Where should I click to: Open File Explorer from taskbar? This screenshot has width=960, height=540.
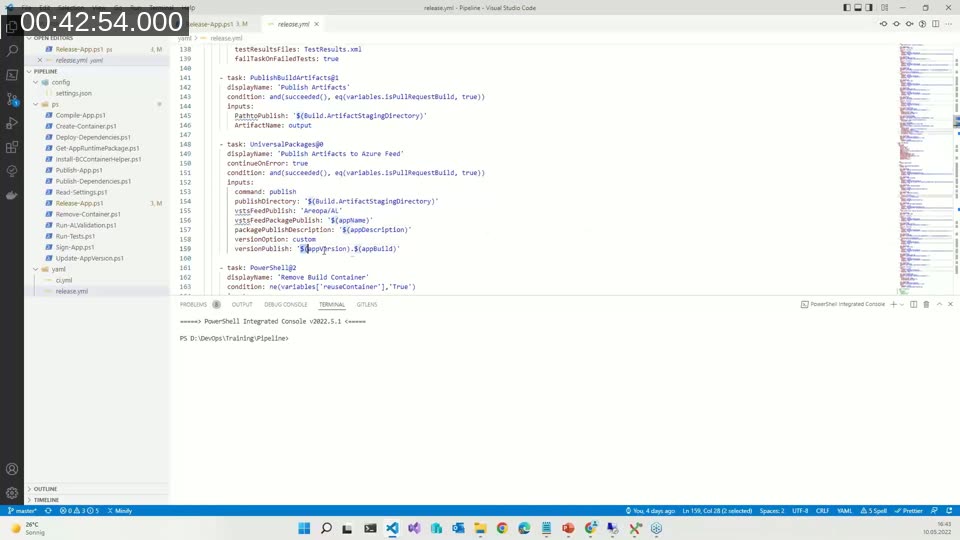click(x=480, y=528)
